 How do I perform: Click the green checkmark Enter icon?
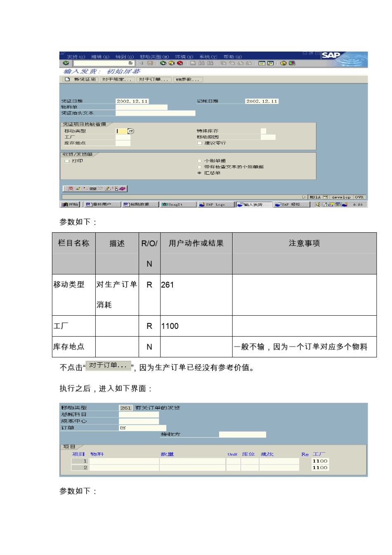[x=66, y=63]
